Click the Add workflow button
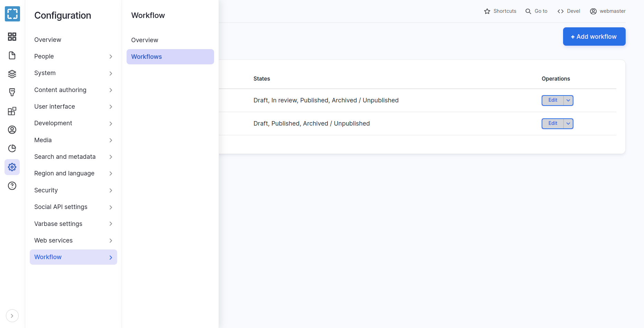Image resolution: width=644 pixels, height=328 pixels. [594, 37]
